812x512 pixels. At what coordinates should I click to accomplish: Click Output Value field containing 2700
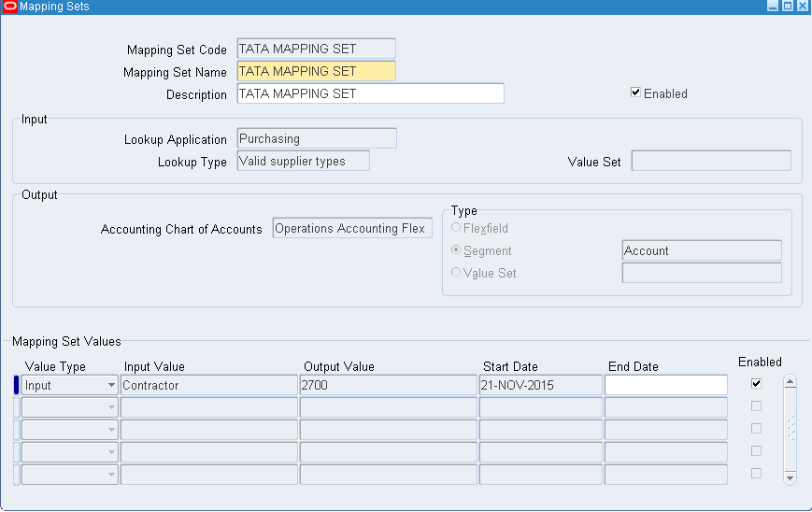click(x=388, y=385)
